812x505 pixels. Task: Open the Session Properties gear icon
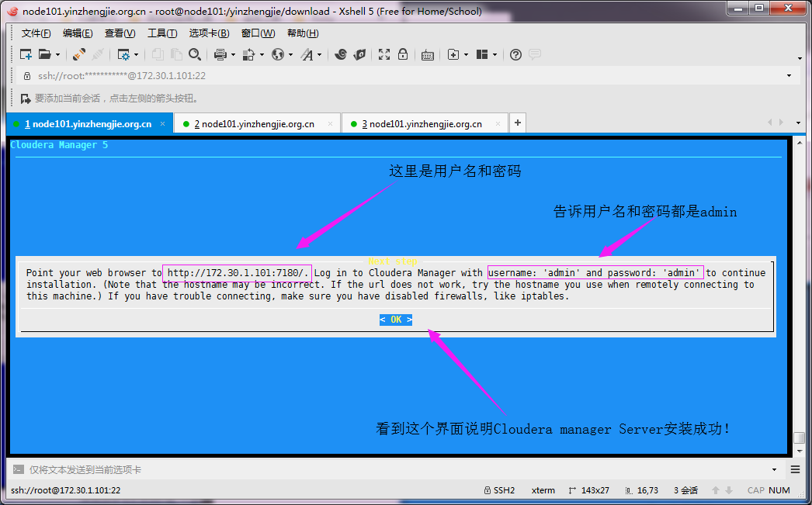pos(123,54)
